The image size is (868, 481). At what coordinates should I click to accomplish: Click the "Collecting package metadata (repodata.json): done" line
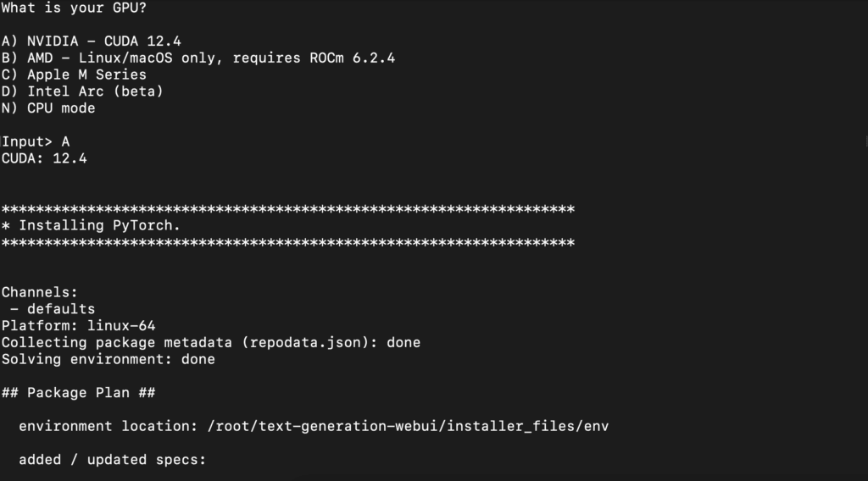(x=211, y=343)
